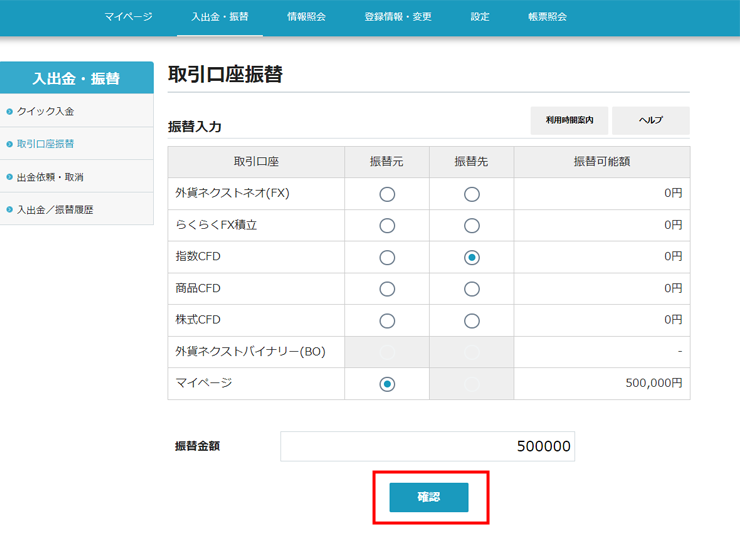Select 外貨ネクストネオ(FX) as 振替元
740x543 pixels.
click(387, 194)
